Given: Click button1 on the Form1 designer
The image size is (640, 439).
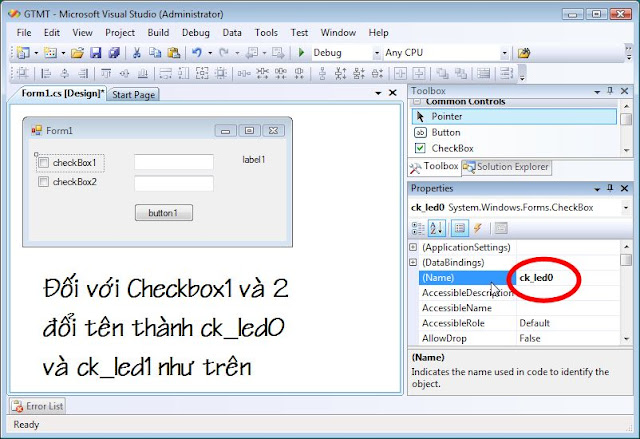Looking at the screenshot, I should pyautogui.click(x=164, y=213).
